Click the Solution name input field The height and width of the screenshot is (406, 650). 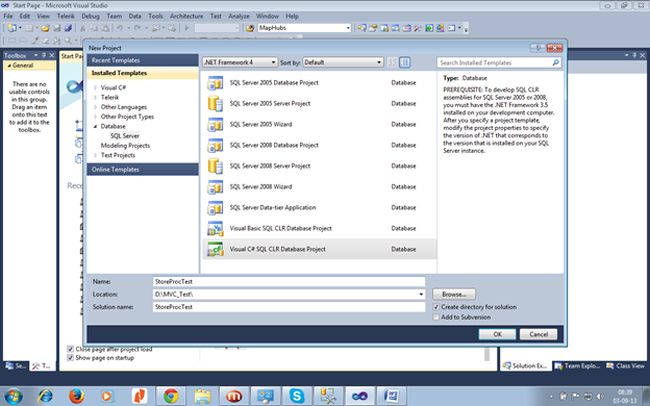289,307
